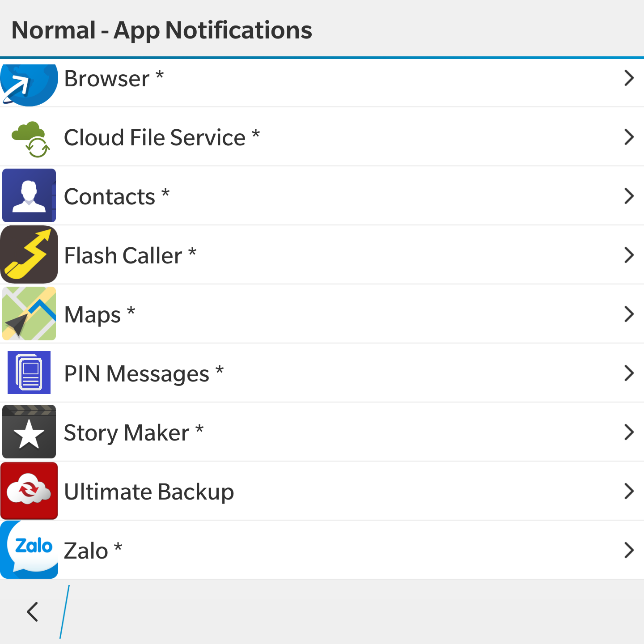The width and height of the screenshot is (644, 644).
Task: Tap the Browser globe icon
Action: coord(29,84)
